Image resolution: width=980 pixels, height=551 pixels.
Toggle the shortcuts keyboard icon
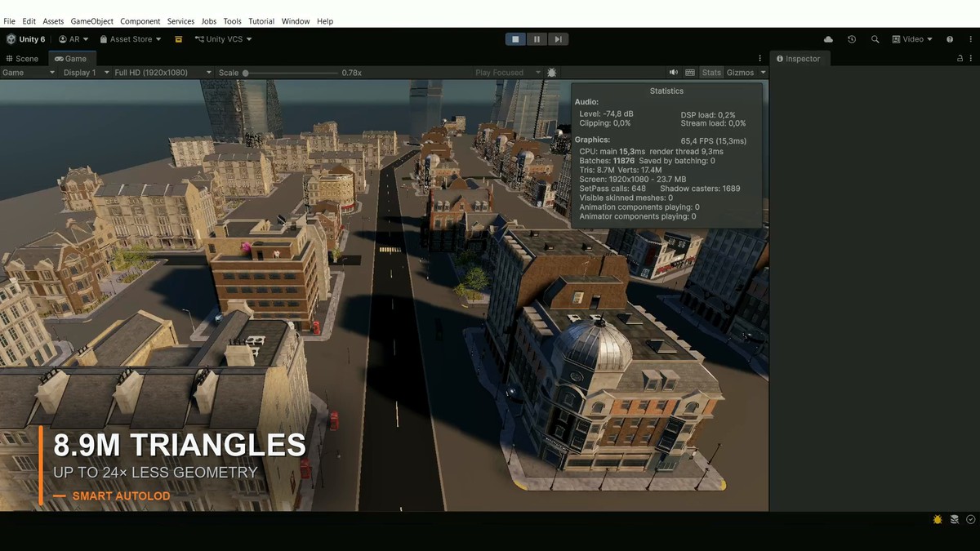[x=690, y=73]
